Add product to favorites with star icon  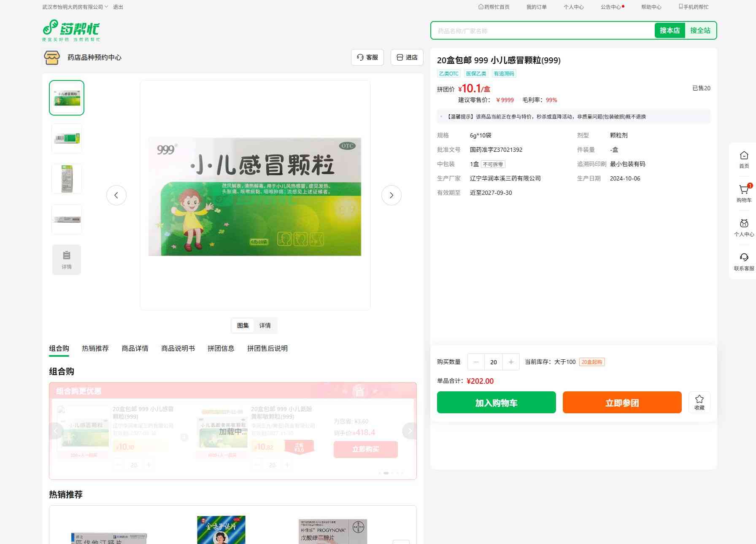point(699,402)
